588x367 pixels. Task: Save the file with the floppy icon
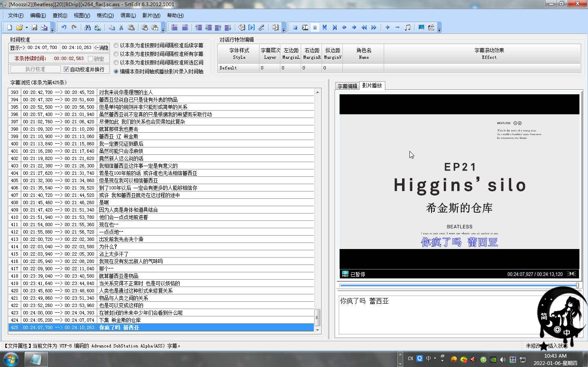34,27
